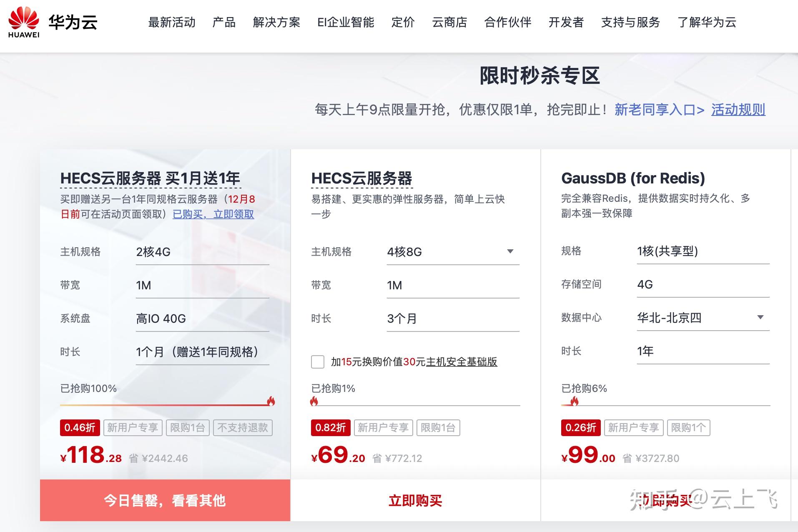Expand the 华北-北京四 数据中心 dropdown

703,318
